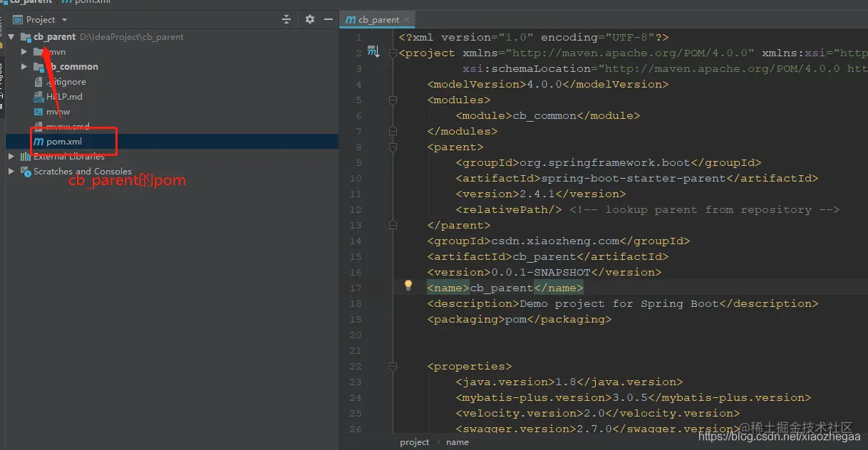Viewport: 868px width, 450px height.
Task: Click the fold end marker on line 13
Action: 393,225
